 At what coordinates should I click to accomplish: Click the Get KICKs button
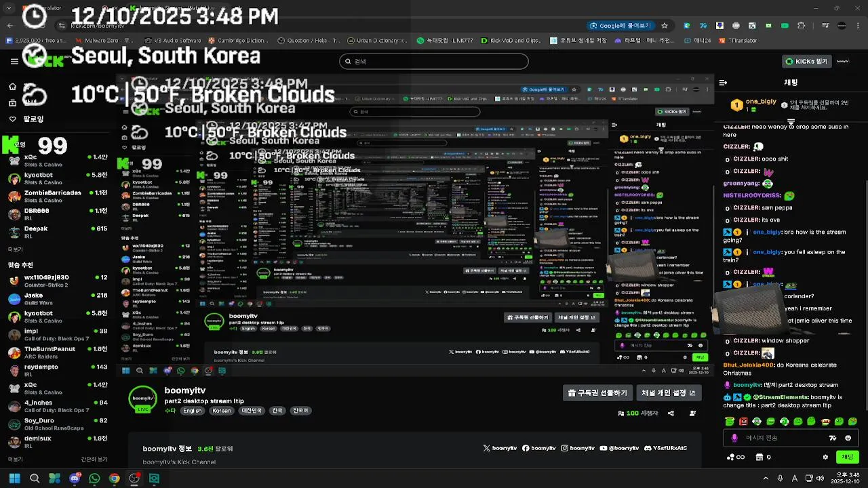pyautogui.click(x=806, y=61)
